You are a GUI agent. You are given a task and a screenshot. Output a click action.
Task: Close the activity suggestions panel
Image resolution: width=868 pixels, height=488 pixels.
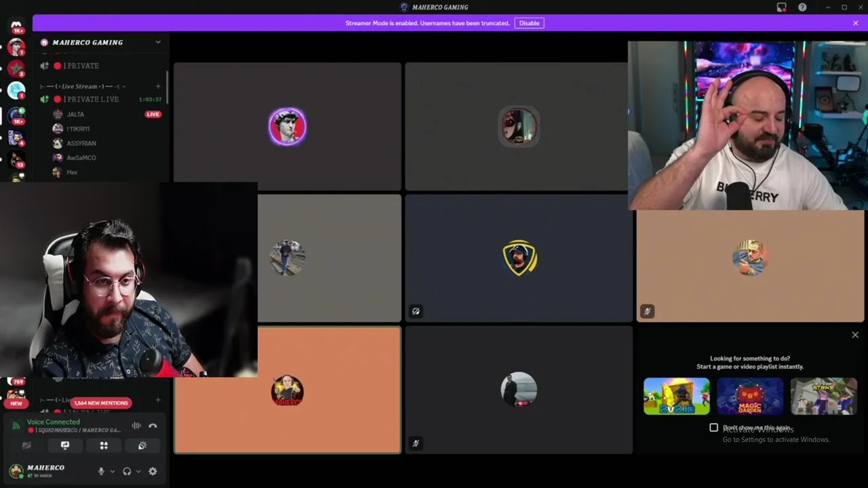pyautogui.click(x=855, y=335)
